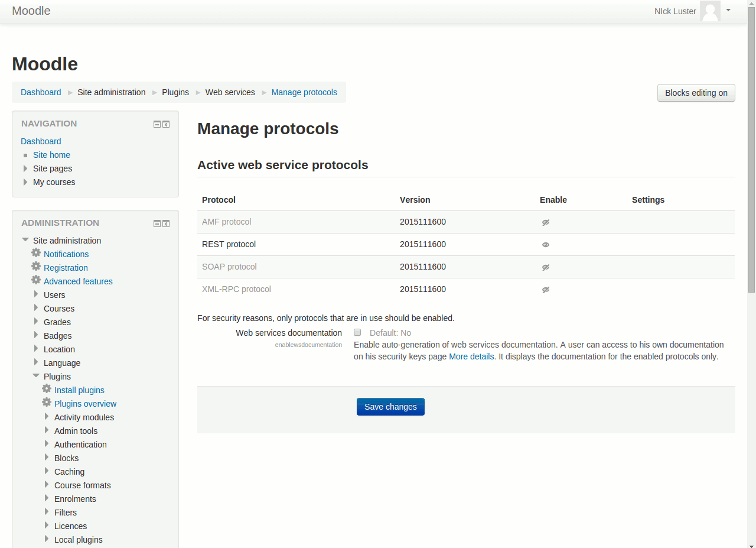Click gear icon beside Advanced features
Viewport: 756px width, 548px height.
36,280
